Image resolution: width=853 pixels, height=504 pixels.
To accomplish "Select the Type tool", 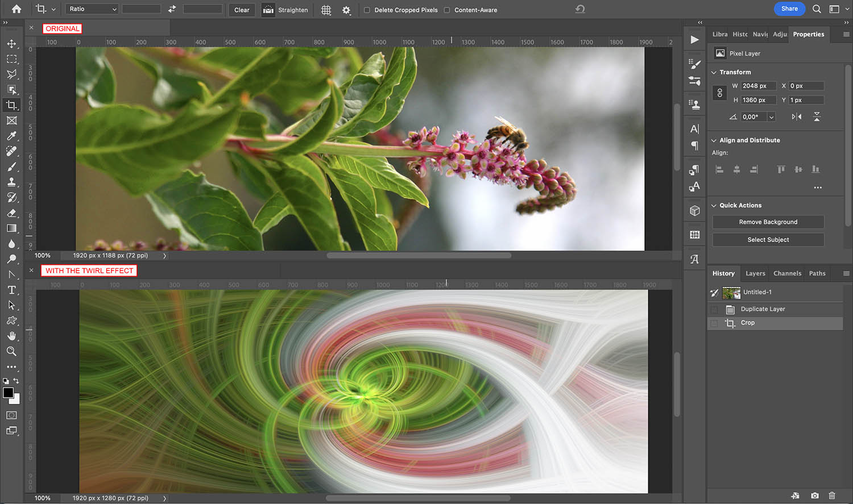I will coord(11,290).
